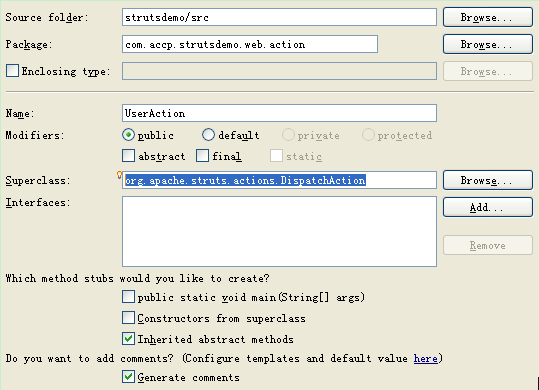Click the Package text field
The height and width of the screenshot is (390, 539).
pos(250,44)
